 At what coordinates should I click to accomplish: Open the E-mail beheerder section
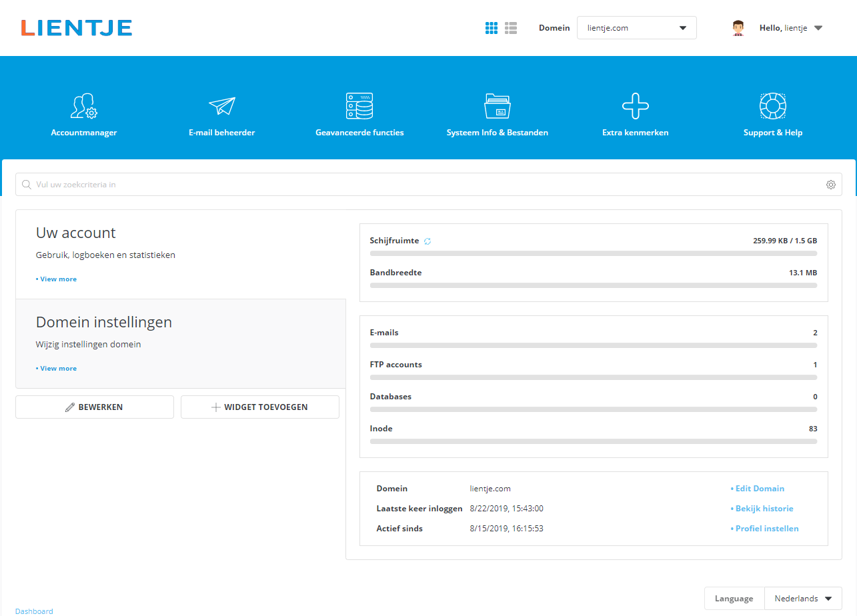pyautogui.click(x=222, y=112)
